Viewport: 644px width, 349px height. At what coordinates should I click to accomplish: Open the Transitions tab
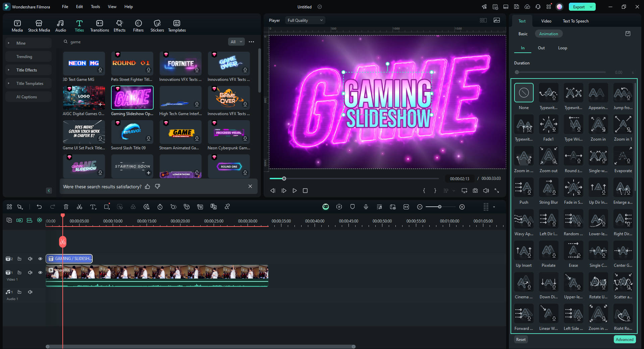100,26
